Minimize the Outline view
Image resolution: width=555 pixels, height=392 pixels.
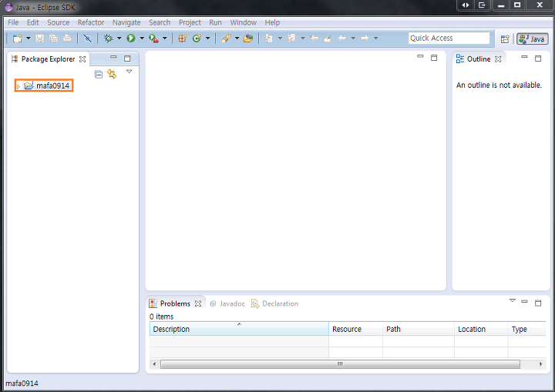(x=524, y=57)
